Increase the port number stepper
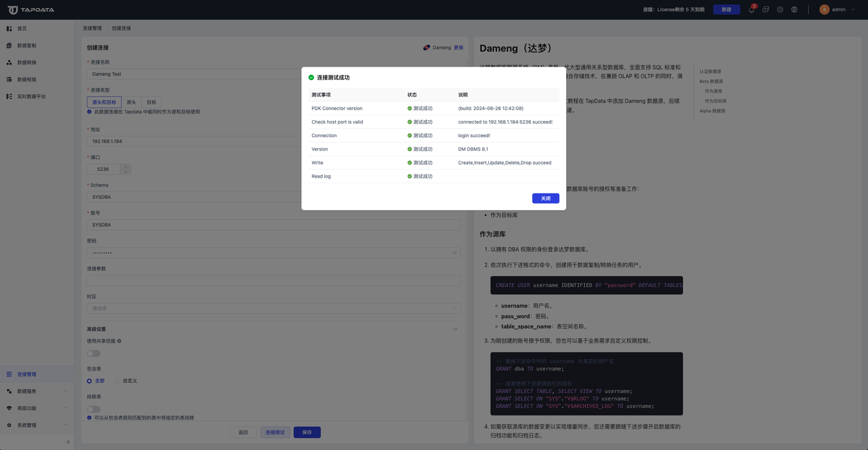 click(125, 166)
